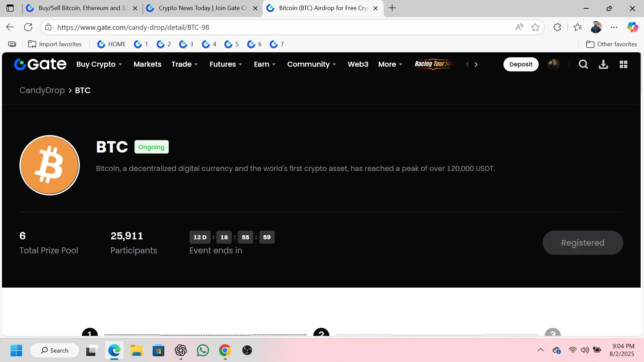Open the Favorites list icon
Screen dimensions: 644x362
(578, 27)
